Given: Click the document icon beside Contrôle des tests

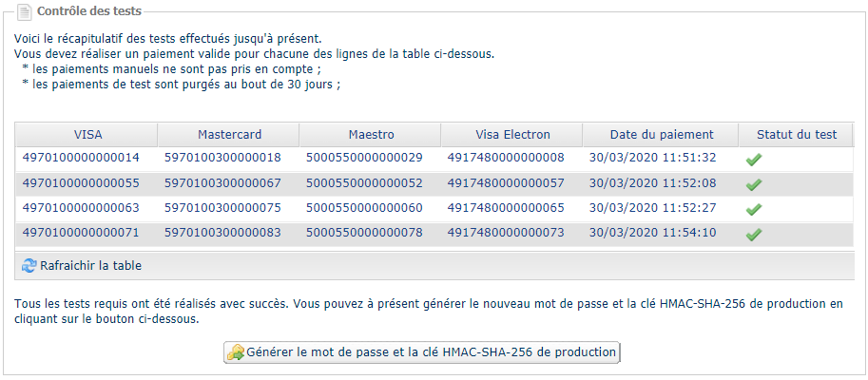Looking at the screenshot, I should click(x=25, y=11).
